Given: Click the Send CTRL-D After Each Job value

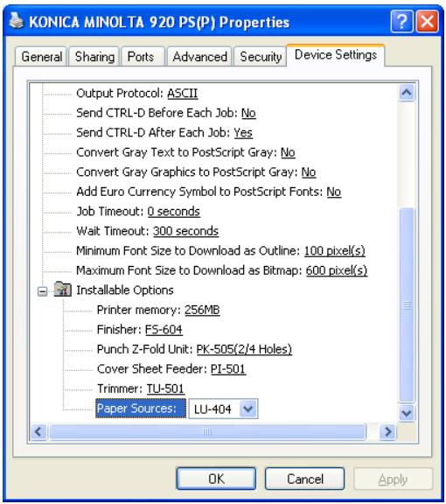Looking at the screenshot, I should click(x=243, y=133).
